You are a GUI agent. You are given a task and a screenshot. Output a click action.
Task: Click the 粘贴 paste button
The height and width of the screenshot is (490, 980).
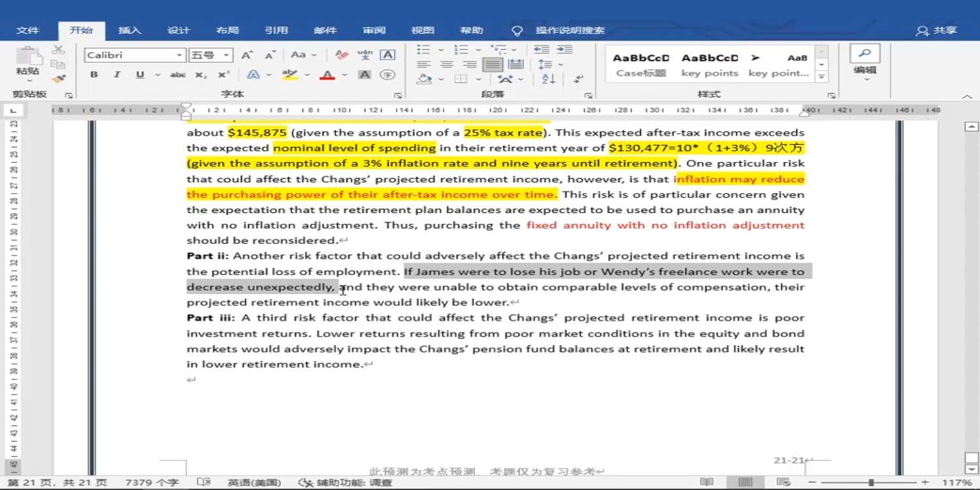coord(27,63)
